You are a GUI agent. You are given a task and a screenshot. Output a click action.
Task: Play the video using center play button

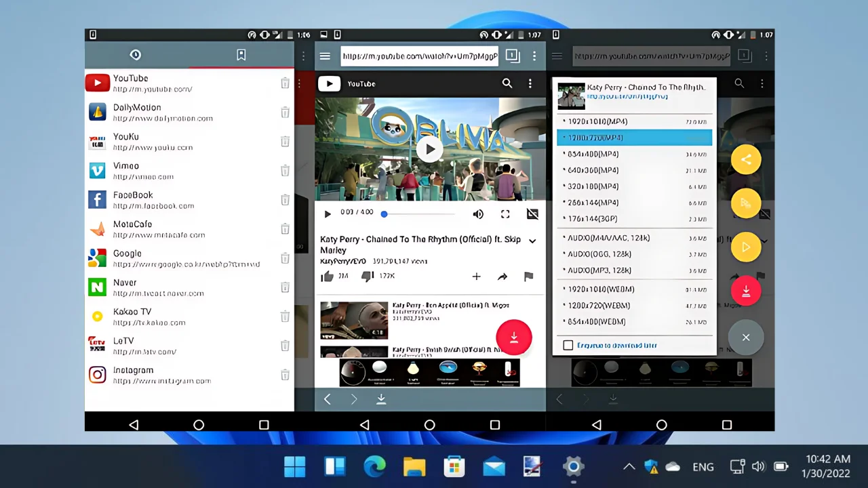click(x=429, y=149)
